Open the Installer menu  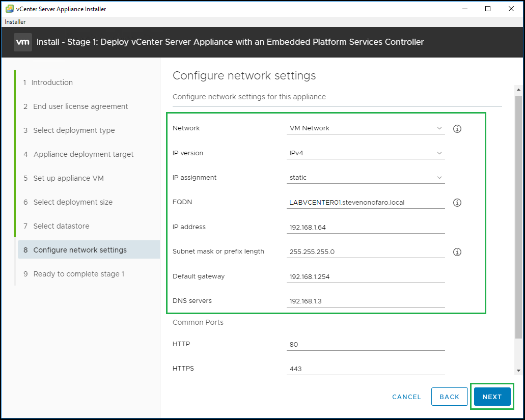[15, 22]
